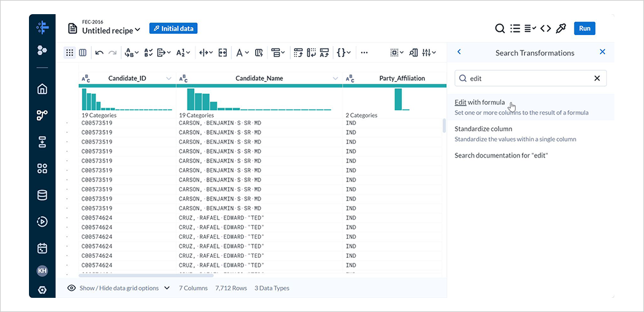644x312 pixels.
Task: Open the KH user avatar menu
Action: coord(42,271)
